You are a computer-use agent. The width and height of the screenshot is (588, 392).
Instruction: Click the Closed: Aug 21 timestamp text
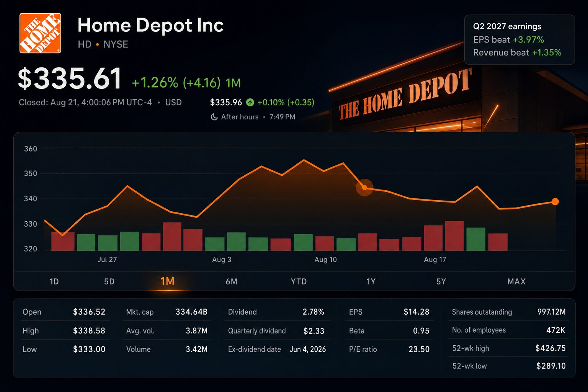(x=85, y=103)
